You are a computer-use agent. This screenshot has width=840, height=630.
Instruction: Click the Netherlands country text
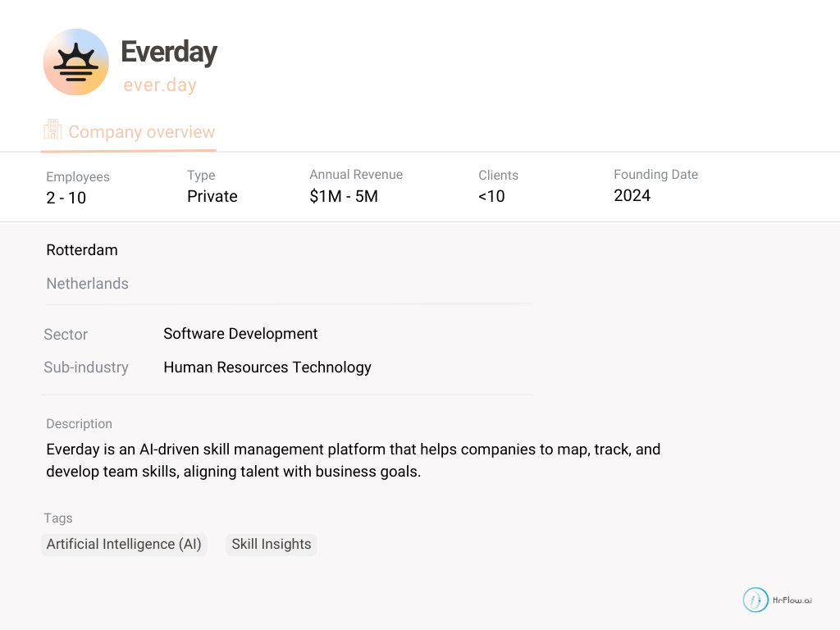(87, 284)
